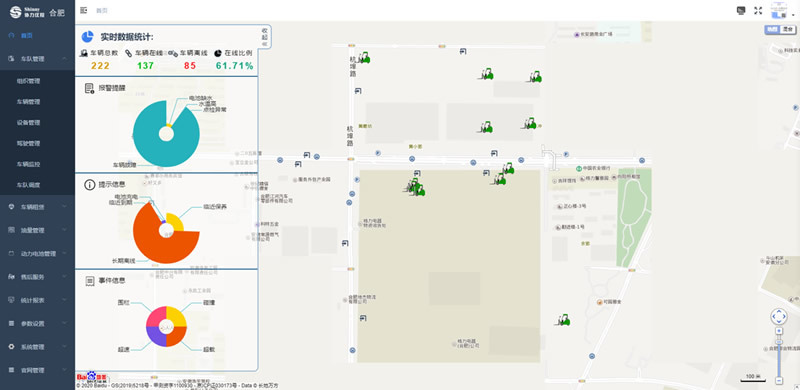Viewport: 800px width, 390px height.
Task: Click the blue pie chart icon beside 实时数据统计
Action: tap(87, 37)
